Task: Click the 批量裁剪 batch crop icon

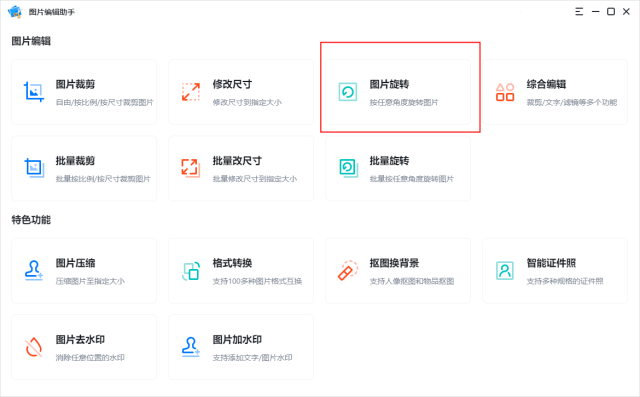Action: point(34,168)
